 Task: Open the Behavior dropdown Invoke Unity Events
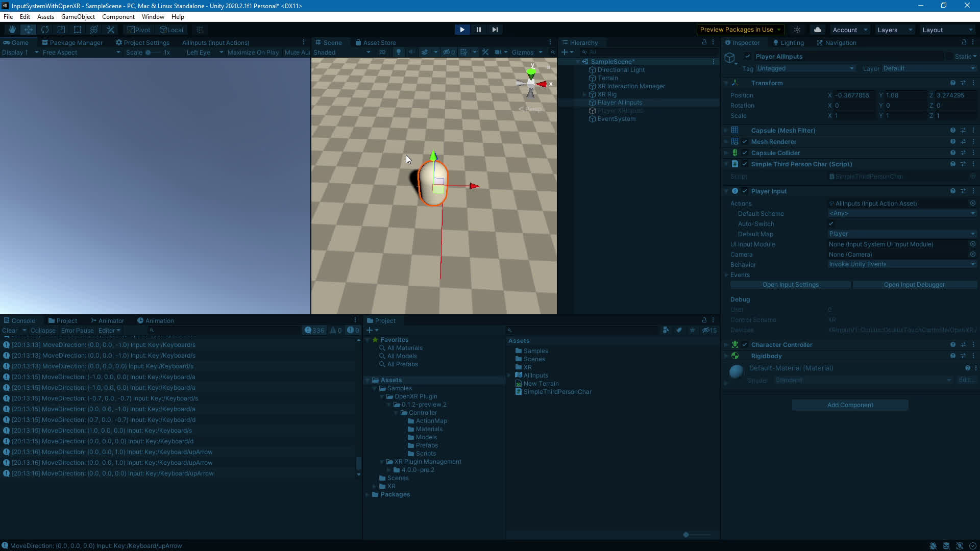coord(901,264)
